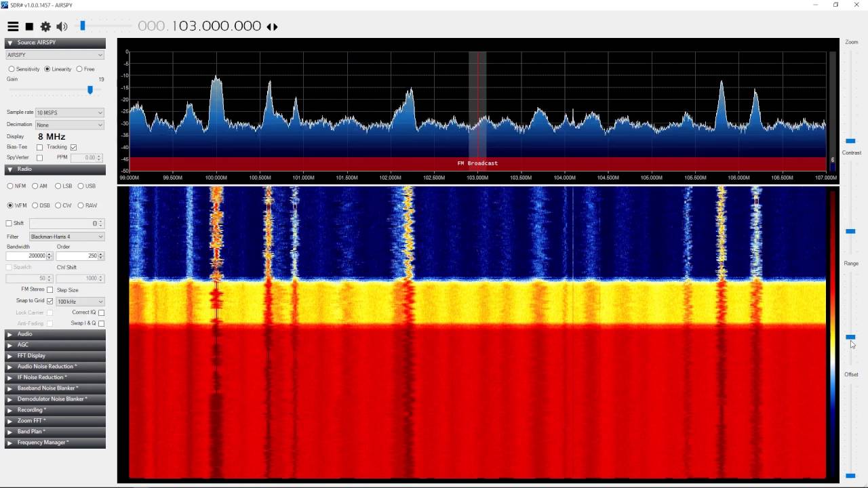Adjust the Gain slider
The height and width of the screenshot is (488, 868).
90,89
